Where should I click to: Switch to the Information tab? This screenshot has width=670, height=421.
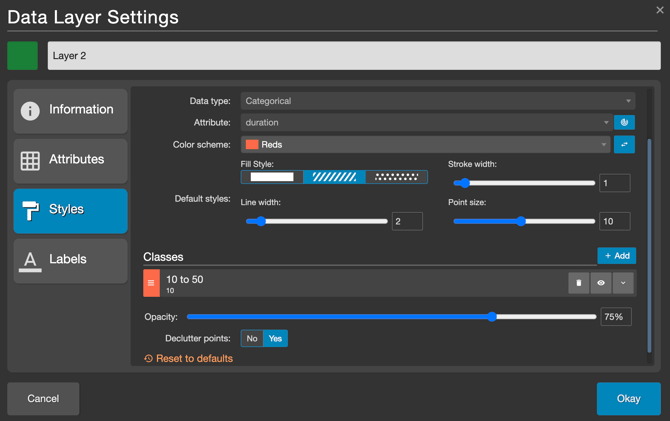click(x=70, y=110)
